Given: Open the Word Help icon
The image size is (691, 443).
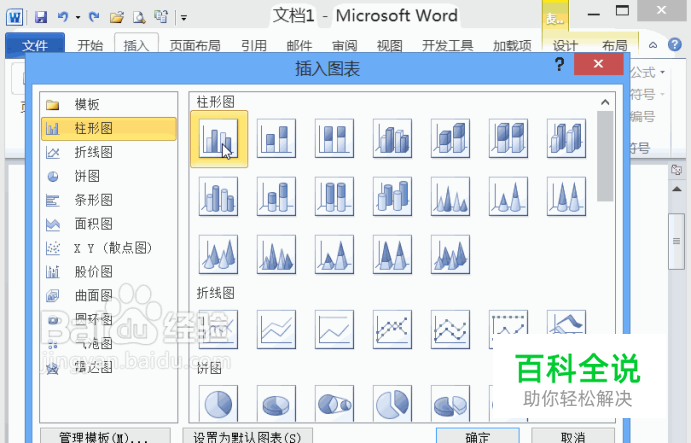Looking at the screenshot, I should 675,45.
